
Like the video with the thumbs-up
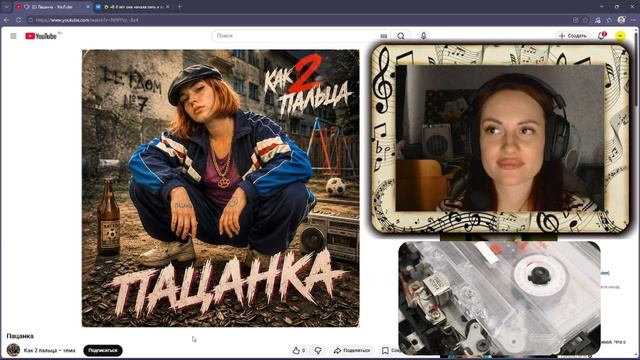point(298,350)
